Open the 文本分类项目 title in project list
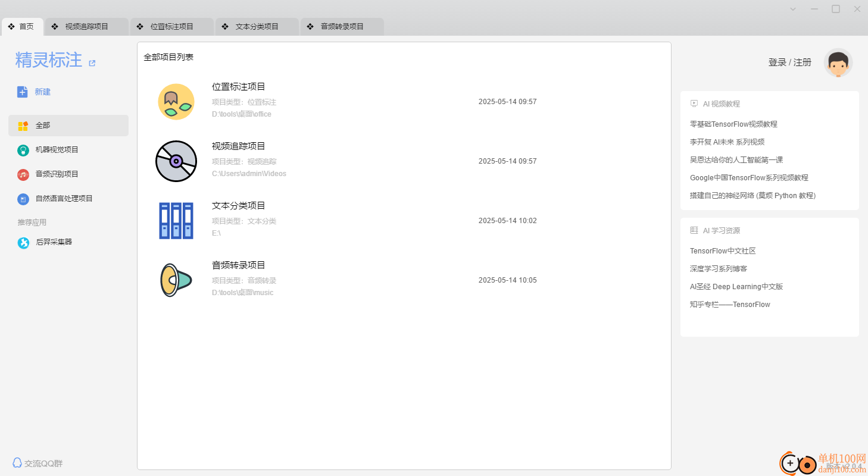The height and width of the screenshot is (476, 868). [x=239, y=206]
